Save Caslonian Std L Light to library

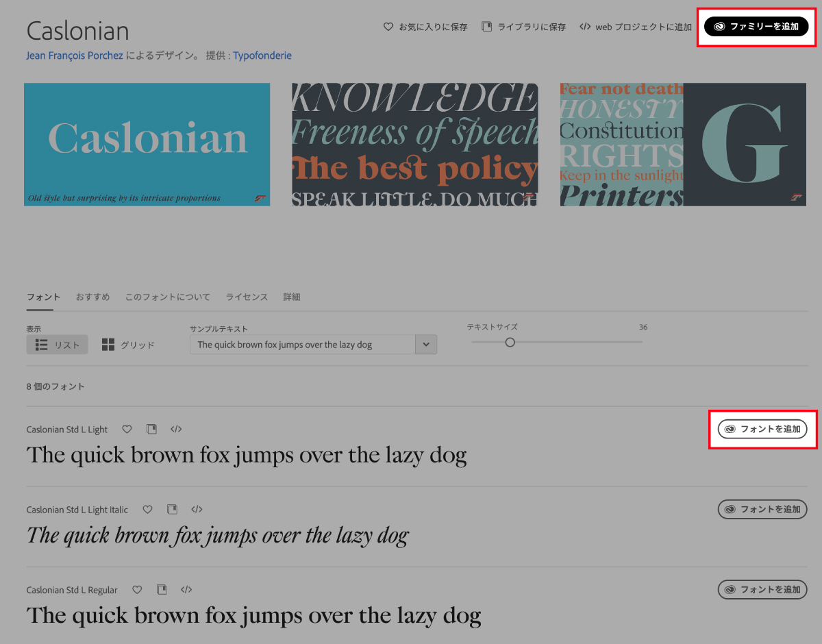pos(151,429)
